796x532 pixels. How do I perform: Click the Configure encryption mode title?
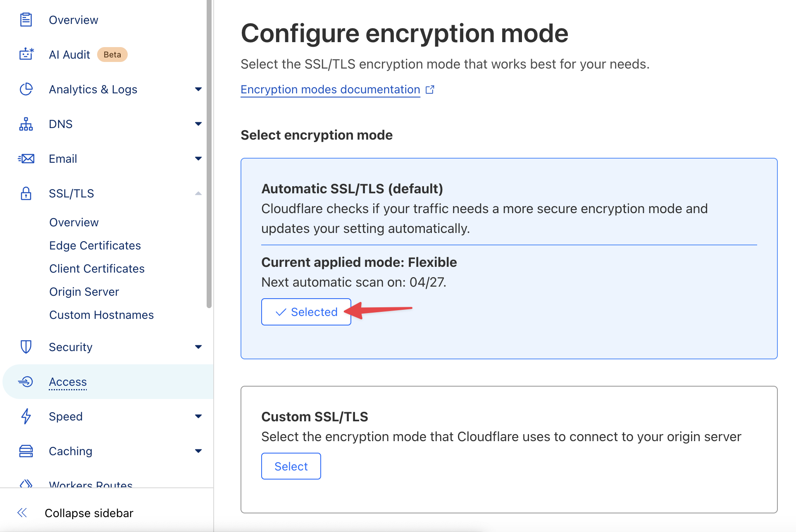405,33
